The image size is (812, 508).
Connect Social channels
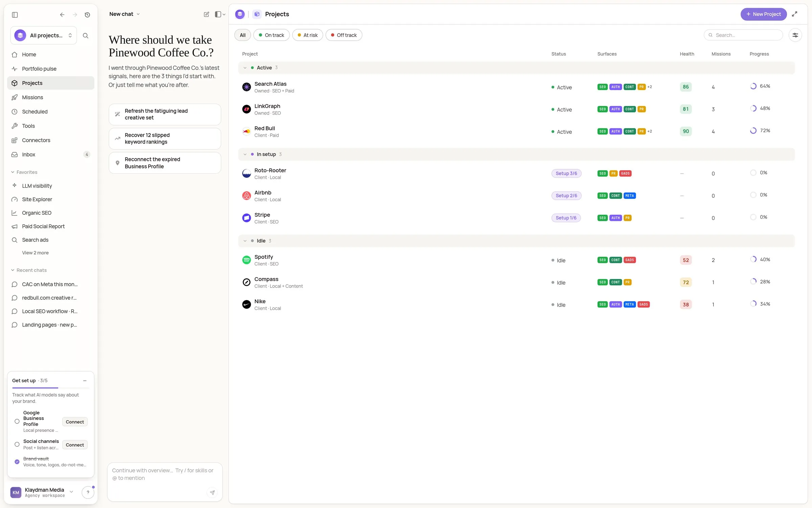pyautogui.click(x=75, y=445)
